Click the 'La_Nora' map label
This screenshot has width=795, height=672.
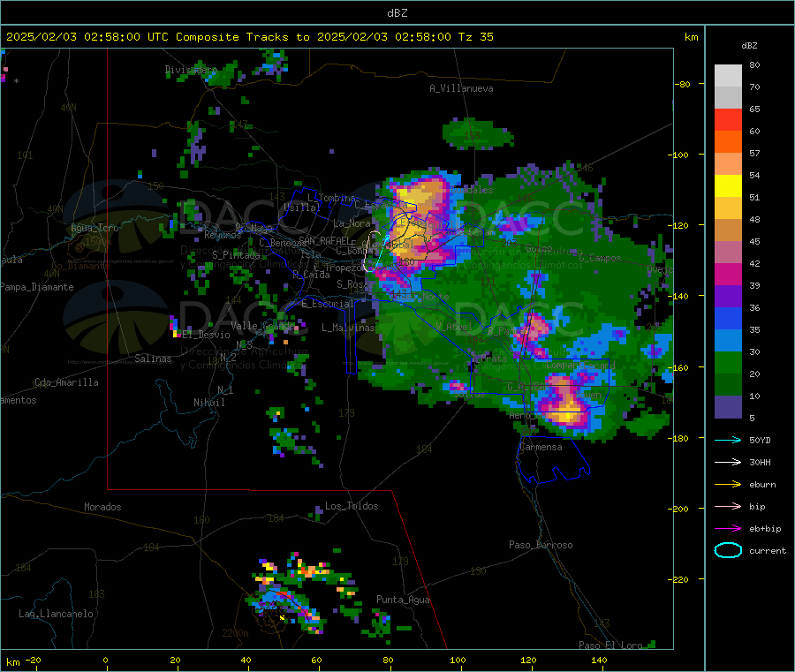352,223
